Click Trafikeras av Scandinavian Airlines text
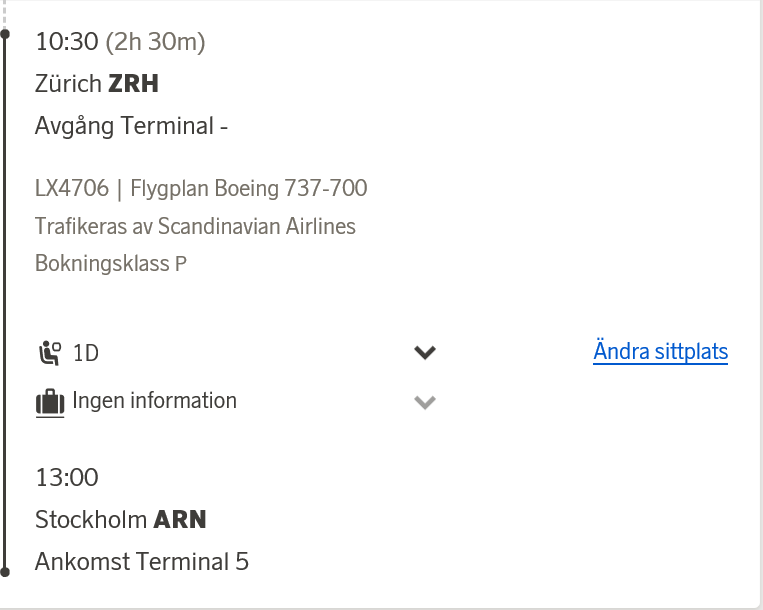The height and width of the screenshot is (610, 763). click(x=195, y=226)
